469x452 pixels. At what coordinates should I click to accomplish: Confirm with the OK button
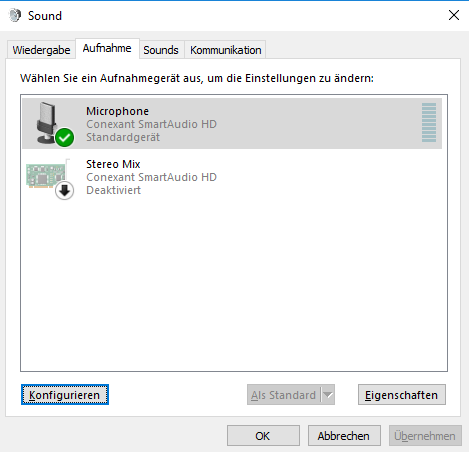click(x=263, y=436)
